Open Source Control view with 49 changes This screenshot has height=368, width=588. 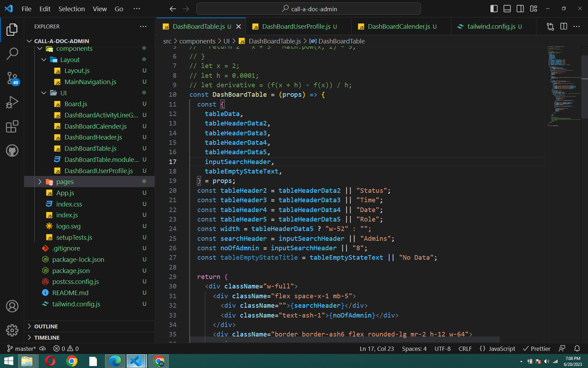(12, 78)
